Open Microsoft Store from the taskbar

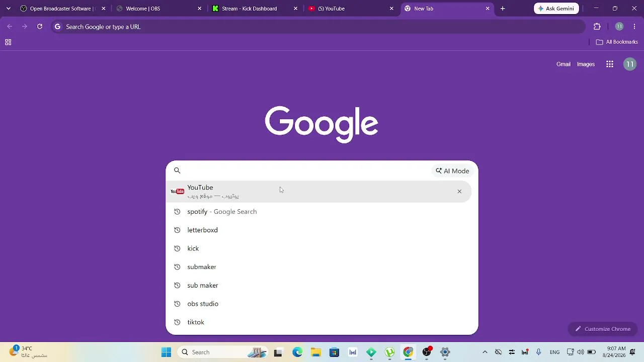[x=335, y=352]
